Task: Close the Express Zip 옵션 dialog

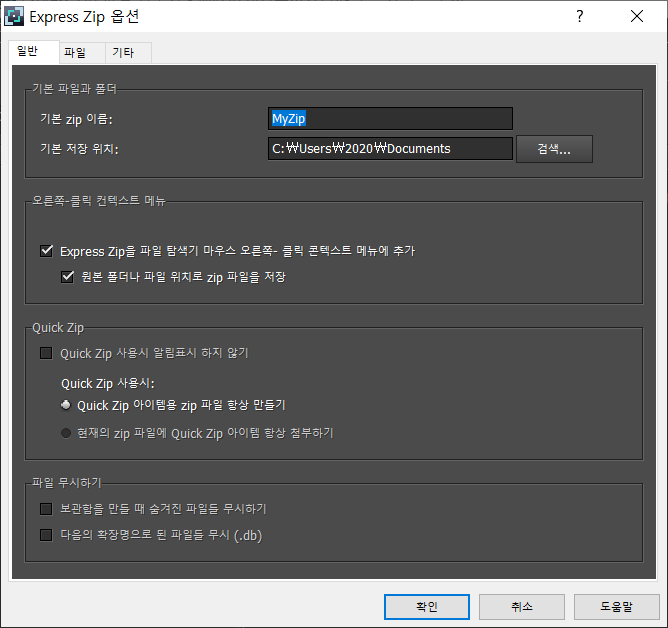Action: (637, 17)
